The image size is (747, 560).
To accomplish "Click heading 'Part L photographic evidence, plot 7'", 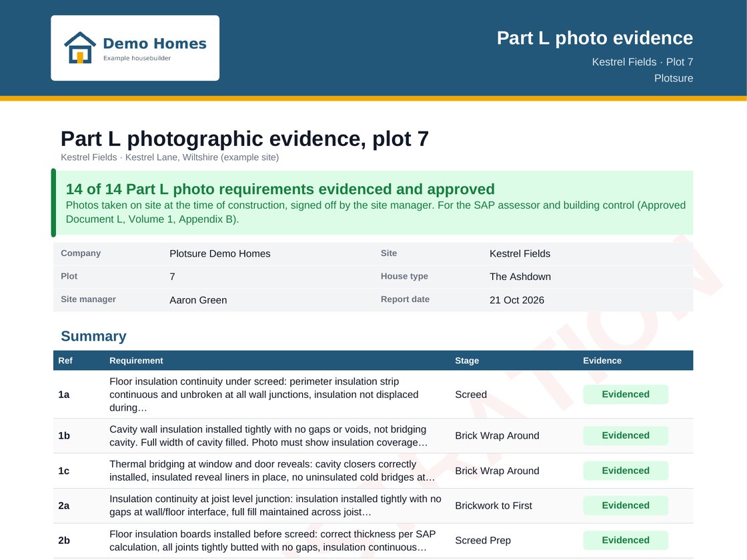I will (244, 139).
